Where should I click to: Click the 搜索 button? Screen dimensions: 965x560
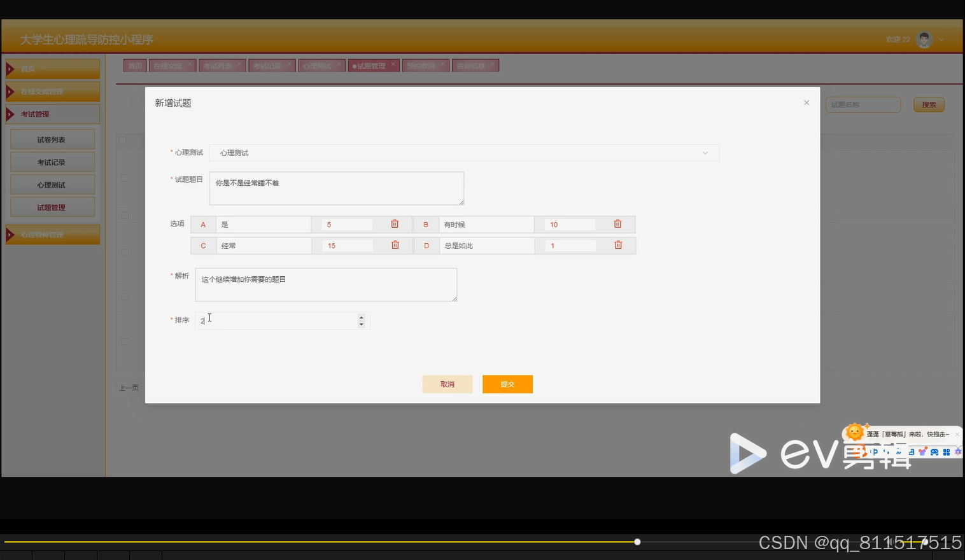(x=929, y=105)
